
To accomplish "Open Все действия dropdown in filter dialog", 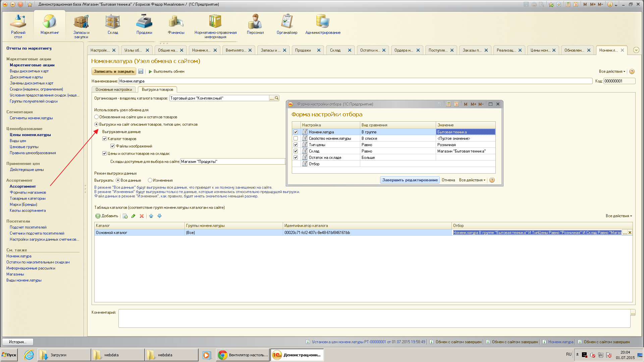I will coord(472,180).
